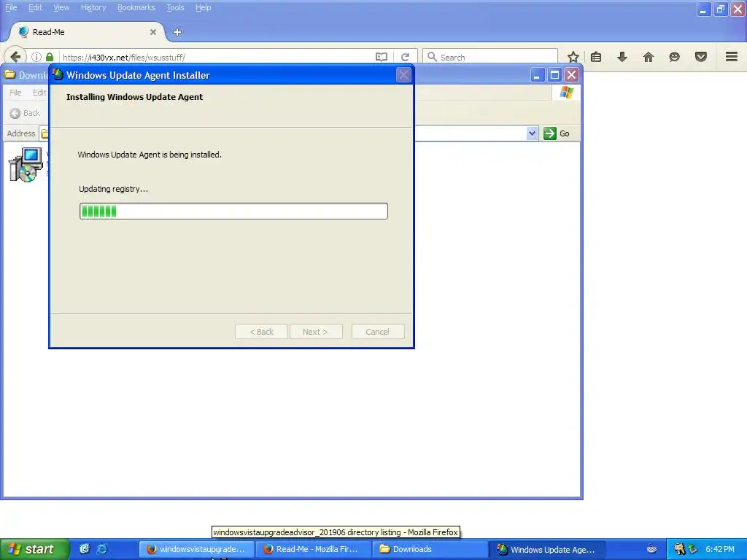The width and height of the screenshot is (747, 560).
Task: Close the Read-Me tab
Action: click(153, 32)
